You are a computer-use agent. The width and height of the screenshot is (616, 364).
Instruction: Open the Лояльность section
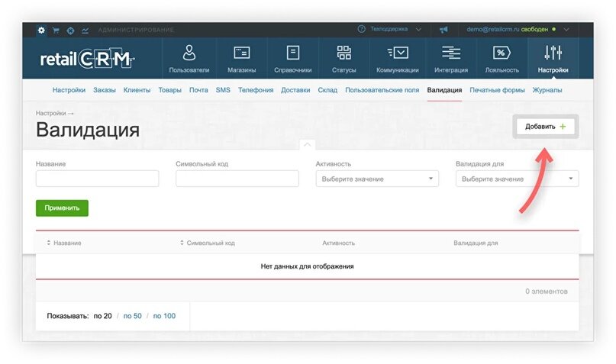[x=502, y=59]
